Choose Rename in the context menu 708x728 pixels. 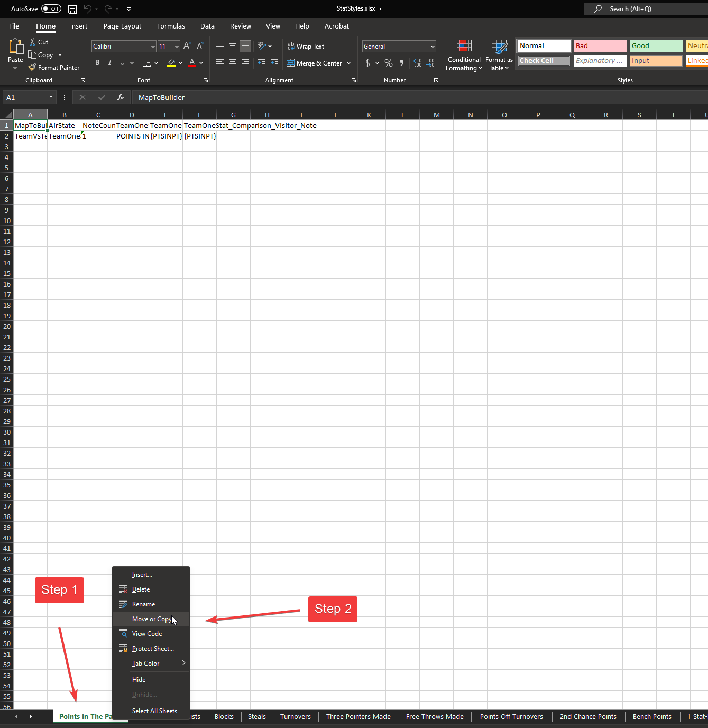click(x=143, y=604)
